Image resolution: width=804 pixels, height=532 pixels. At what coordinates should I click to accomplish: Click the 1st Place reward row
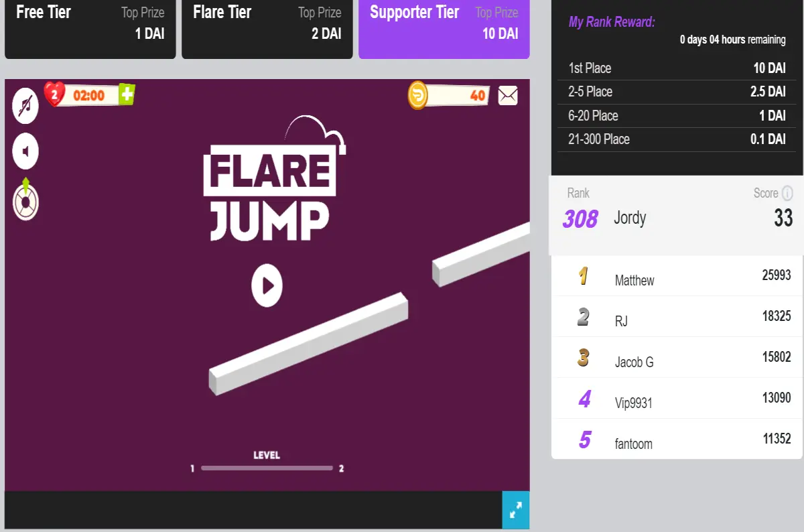pos(677,68)
